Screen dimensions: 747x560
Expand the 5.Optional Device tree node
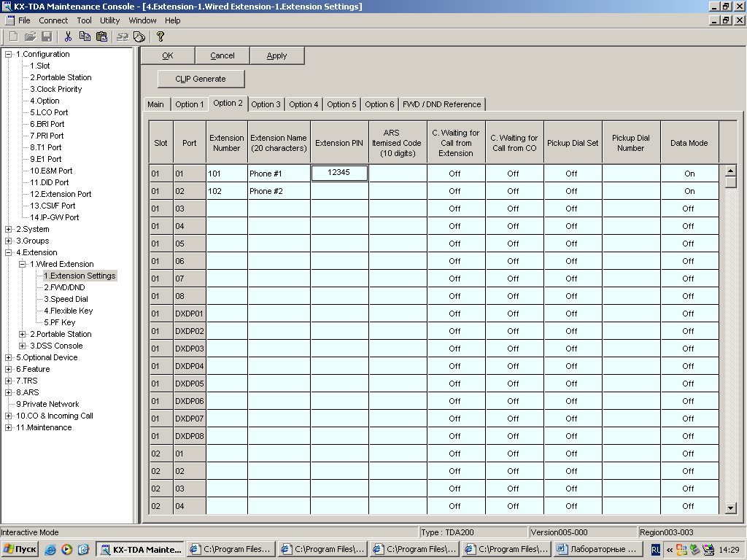point(8,357)
